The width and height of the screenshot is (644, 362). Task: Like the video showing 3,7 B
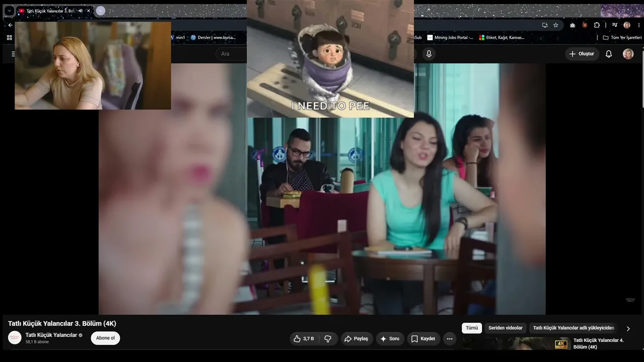303,339
